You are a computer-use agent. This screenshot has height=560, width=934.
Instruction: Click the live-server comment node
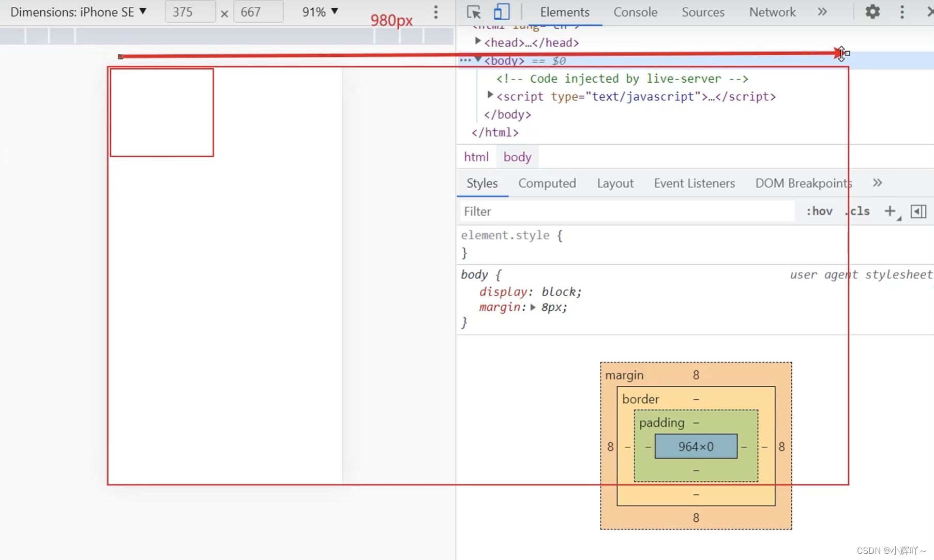click(x=622, y=79)
